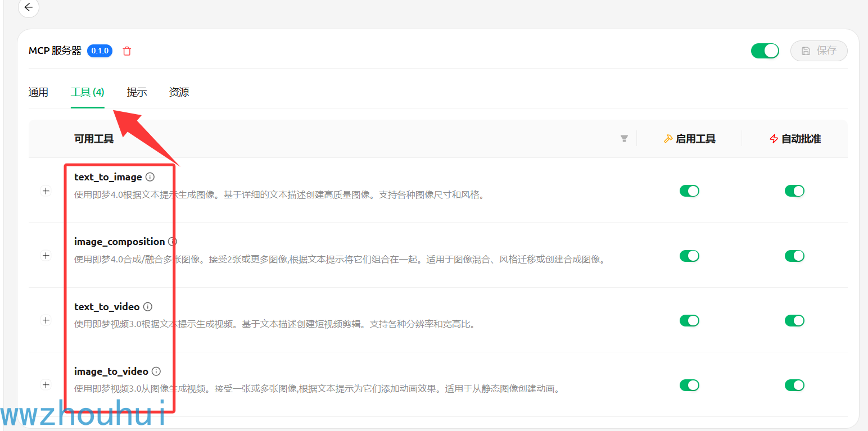Image resolution: width=868 pixels, height=431 pixels.
Task: Open the 提示 tab
Action: click(x=137, y=92)
